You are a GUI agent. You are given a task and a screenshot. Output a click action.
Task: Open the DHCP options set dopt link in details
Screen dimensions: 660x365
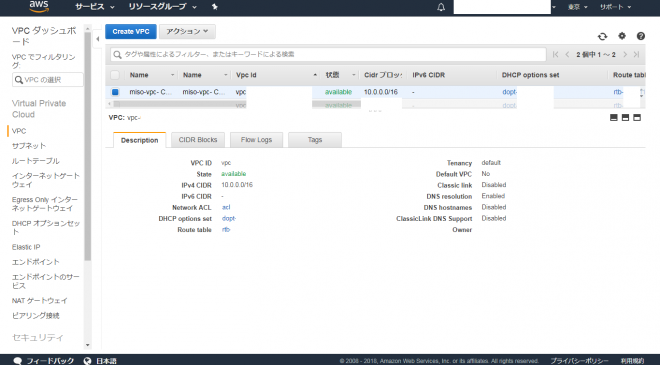[x=229, y=218]
